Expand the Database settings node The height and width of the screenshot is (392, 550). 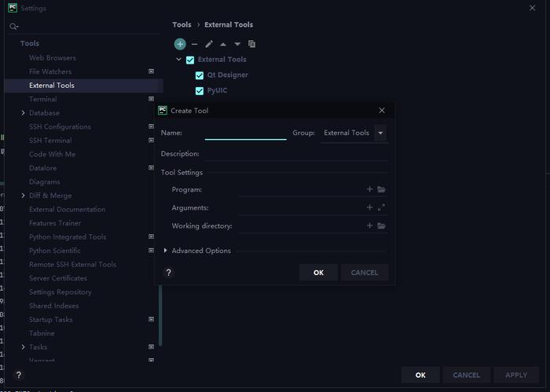23,113
